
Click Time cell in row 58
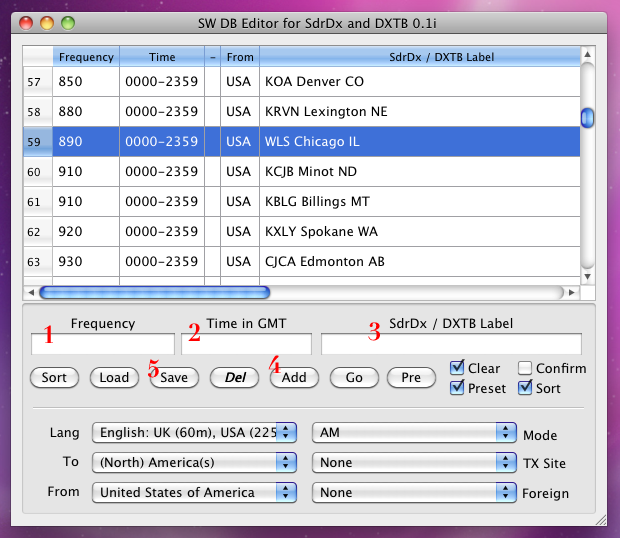coord(162,111)
